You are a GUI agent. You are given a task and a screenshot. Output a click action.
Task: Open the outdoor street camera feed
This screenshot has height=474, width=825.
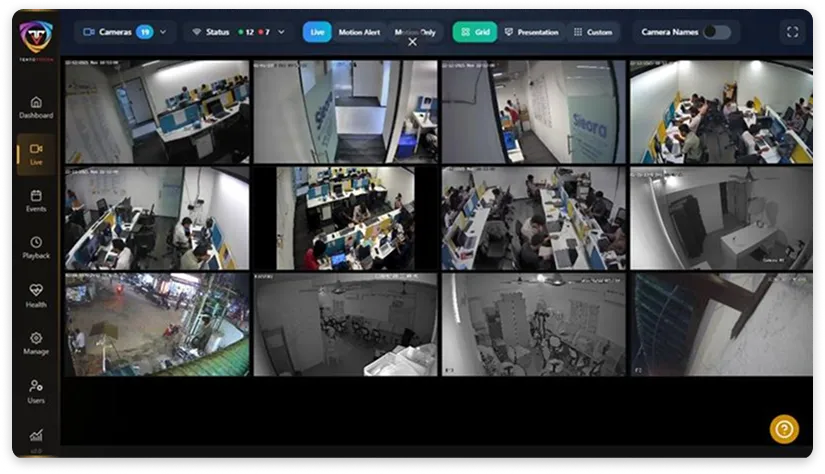pyautogui.click(x=157, y=325)
